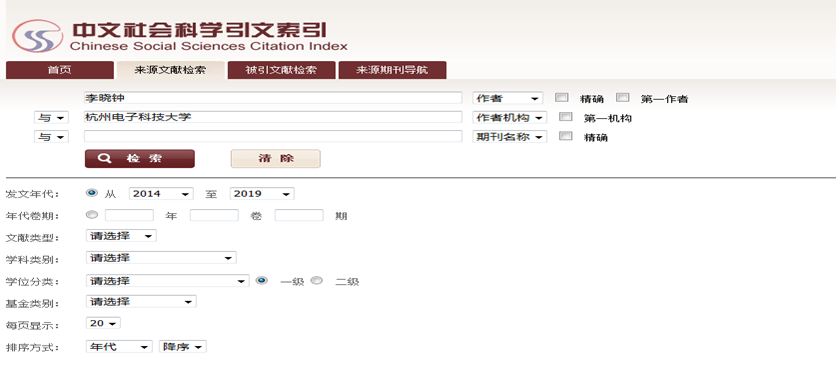Open the 期刊名称 field-type dropdown

(x=510, y=137)
